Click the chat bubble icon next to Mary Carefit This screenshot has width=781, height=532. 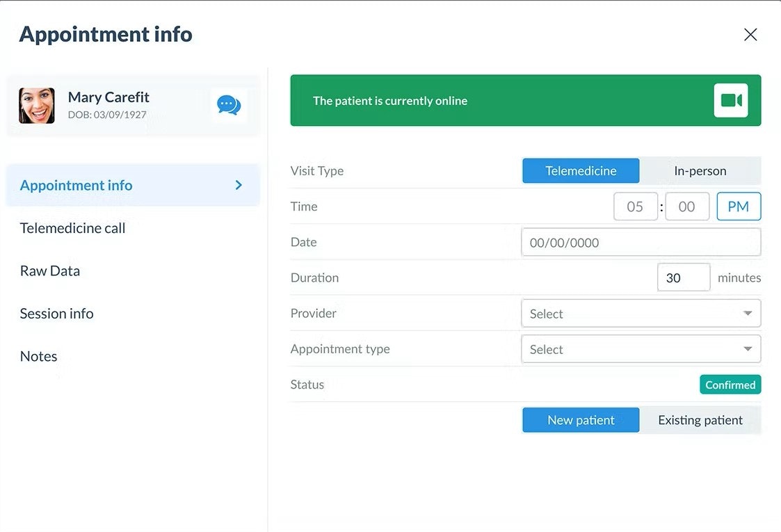[x=228, y=105]
